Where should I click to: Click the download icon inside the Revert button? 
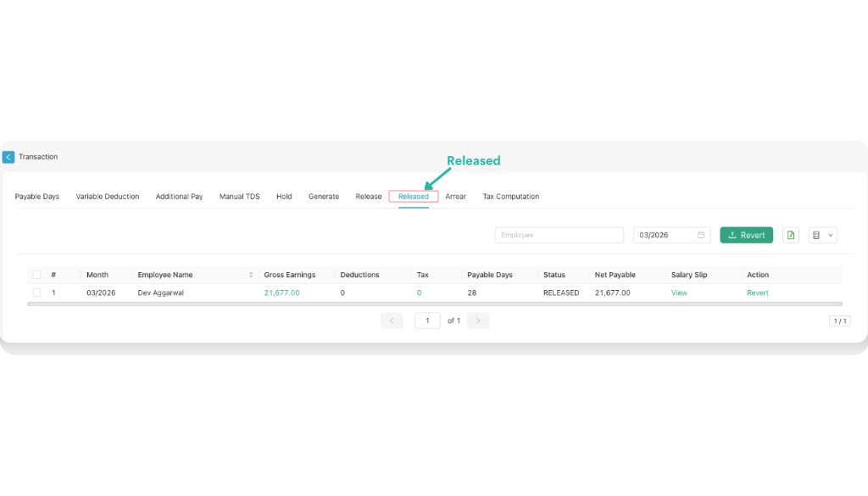(732, 235)
